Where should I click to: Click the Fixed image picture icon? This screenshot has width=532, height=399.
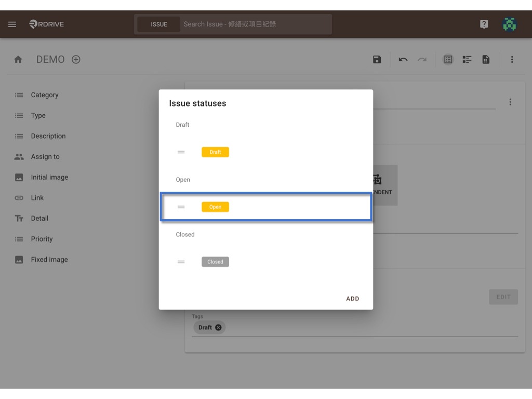click(19, 260)
